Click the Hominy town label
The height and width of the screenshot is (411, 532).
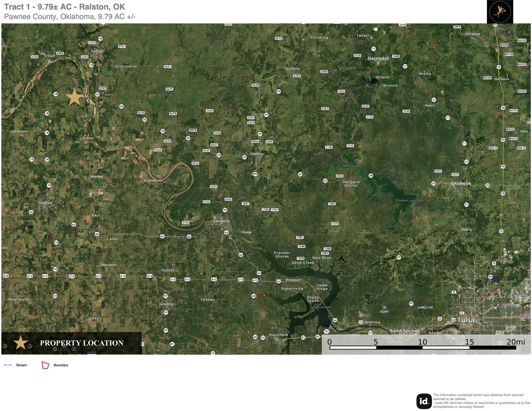(257, 154)
